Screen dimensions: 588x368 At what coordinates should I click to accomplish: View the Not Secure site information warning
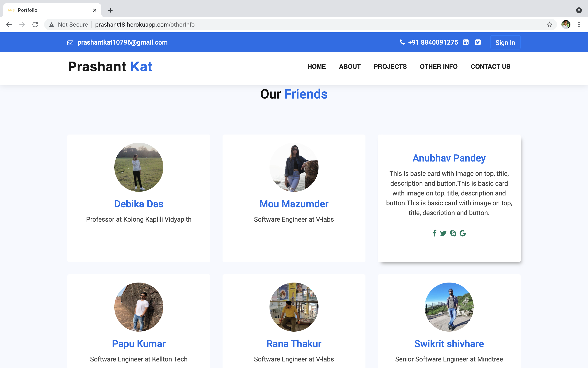click(x=69, y=25)
